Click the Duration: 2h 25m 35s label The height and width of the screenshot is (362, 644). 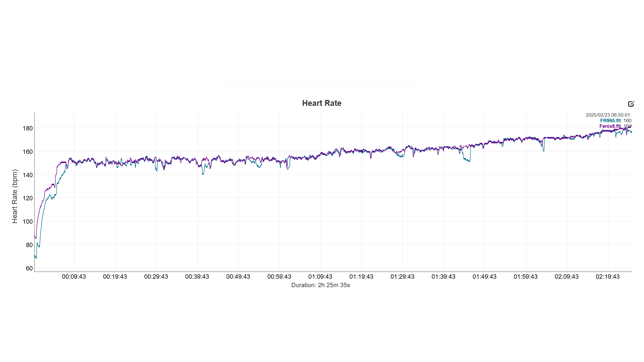(x=320, y=285)
